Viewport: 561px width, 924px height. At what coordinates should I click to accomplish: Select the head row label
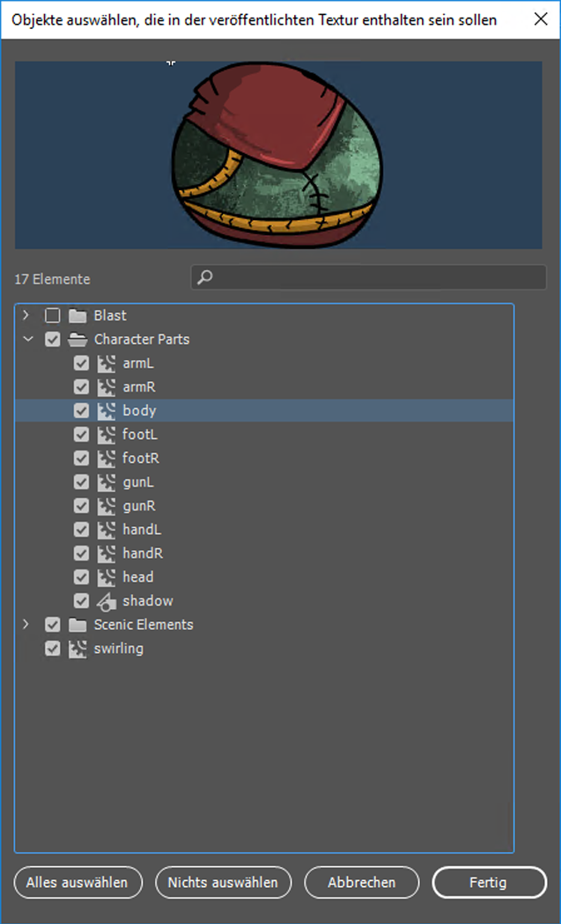click(138, 577)
